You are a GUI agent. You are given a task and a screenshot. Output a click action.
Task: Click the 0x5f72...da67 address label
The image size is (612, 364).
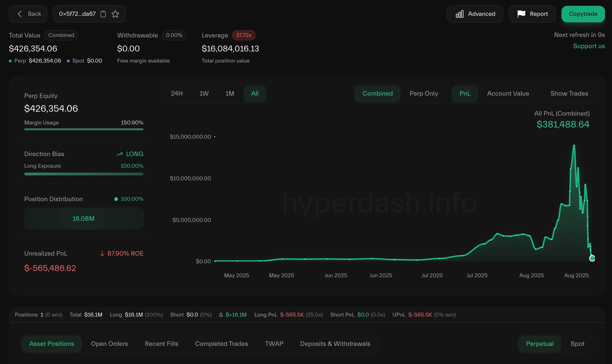(x=77, y=14)
